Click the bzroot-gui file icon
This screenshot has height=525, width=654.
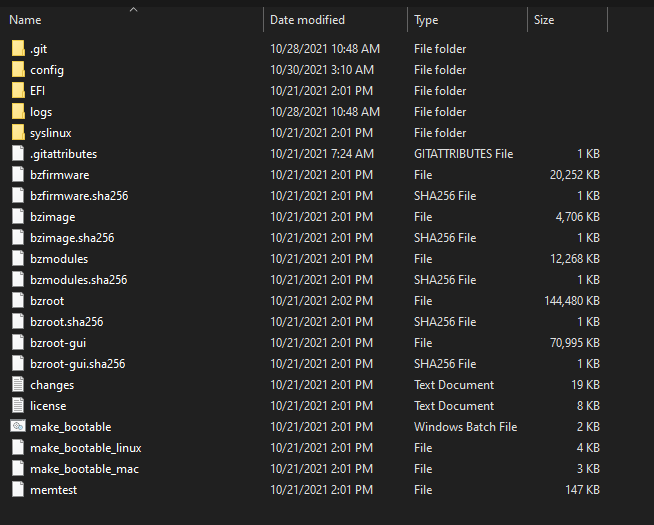(x=18, y=342)
